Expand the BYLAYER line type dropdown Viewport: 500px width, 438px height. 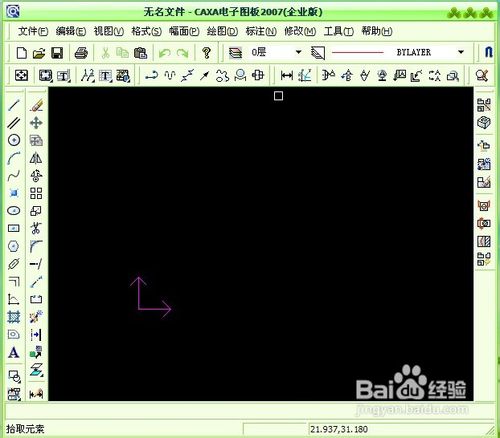461,52
